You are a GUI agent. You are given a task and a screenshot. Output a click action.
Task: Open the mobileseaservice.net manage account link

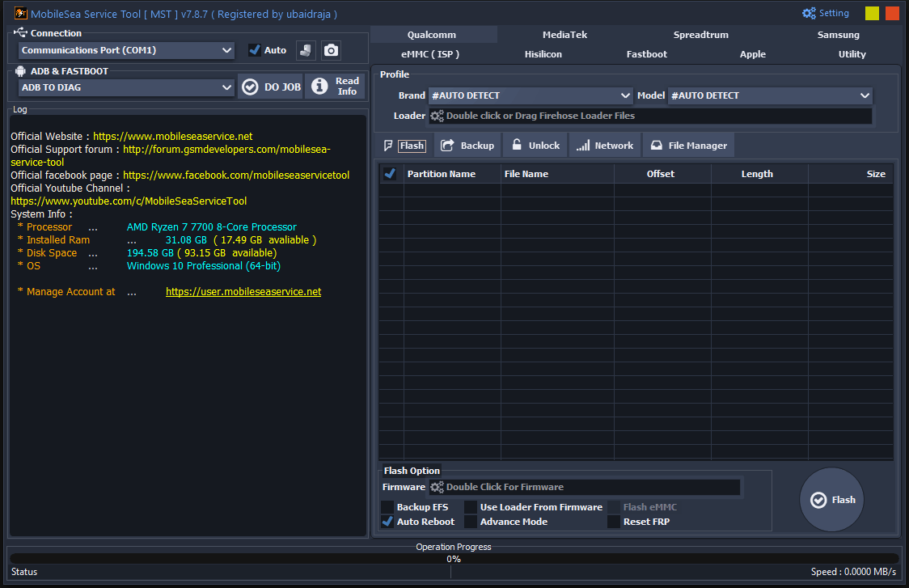tap(243, 291)
